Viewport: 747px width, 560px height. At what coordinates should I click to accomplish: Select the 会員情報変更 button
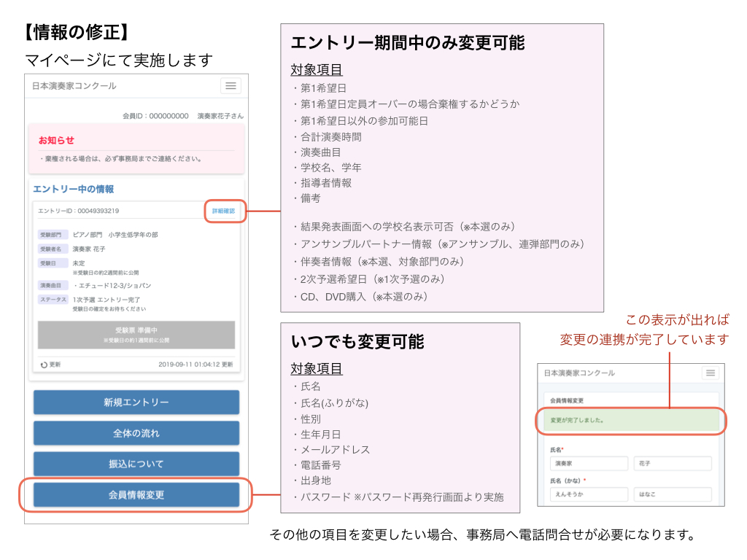click(136, 495)
